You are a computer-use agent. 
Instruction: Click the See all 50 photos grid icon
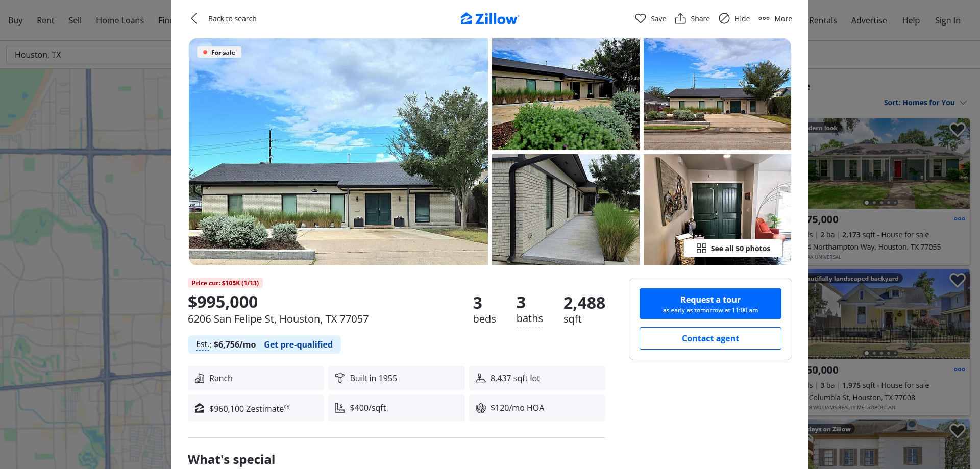[x=701, y=248]
